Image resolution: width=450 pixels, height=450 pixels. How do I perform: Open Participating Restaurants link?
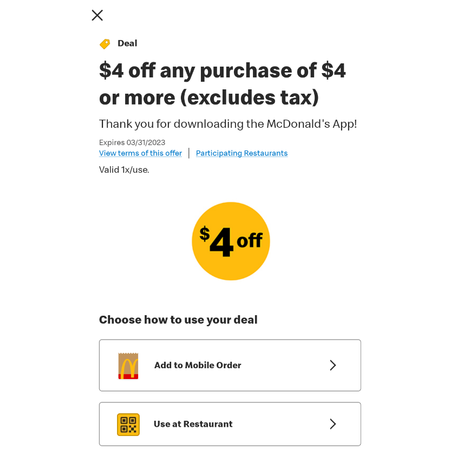(242, 153)
